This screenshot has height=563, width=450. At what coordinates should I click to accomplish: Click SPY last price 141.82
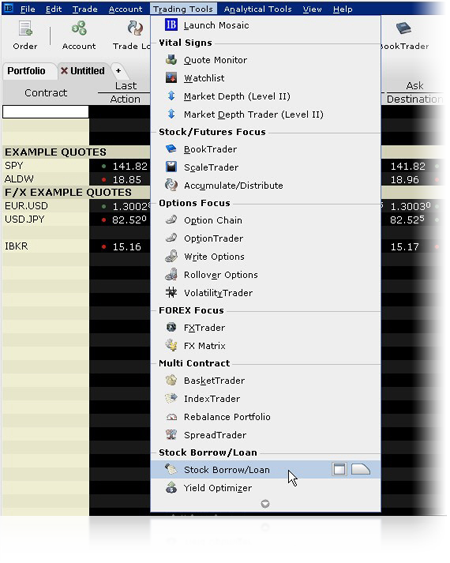coord(130,166)
